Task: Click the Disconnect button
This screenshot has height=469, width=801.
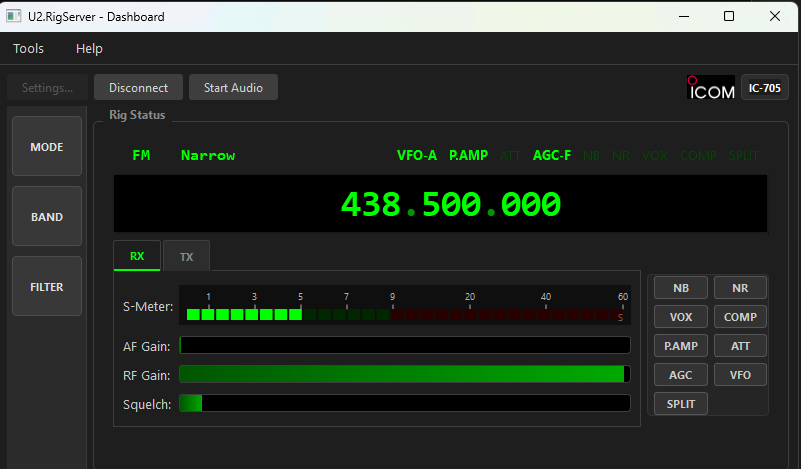Action: pos(138,87)
